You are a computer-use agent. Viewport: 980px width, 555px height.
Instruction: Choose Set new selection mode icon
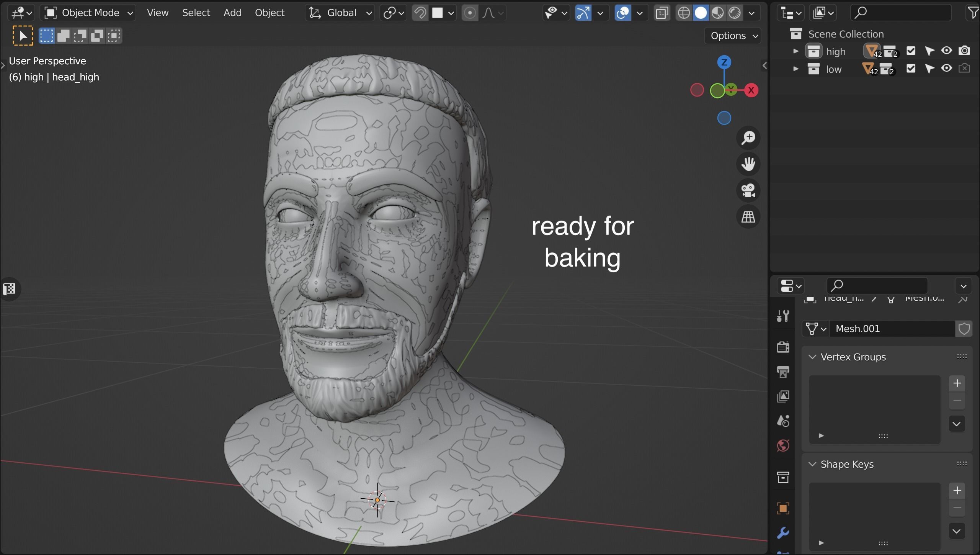click(47, 36)
